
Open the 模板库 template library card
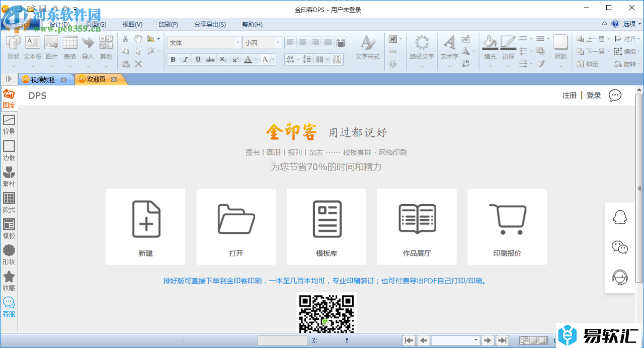(x=327, y=227)
